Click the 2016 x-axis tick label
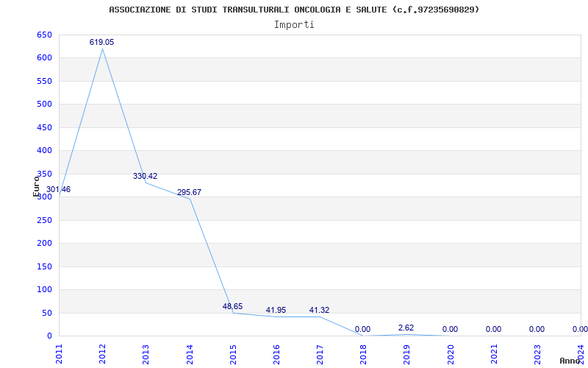The height and width of the screenshot is (368, 588). [277, 355]
